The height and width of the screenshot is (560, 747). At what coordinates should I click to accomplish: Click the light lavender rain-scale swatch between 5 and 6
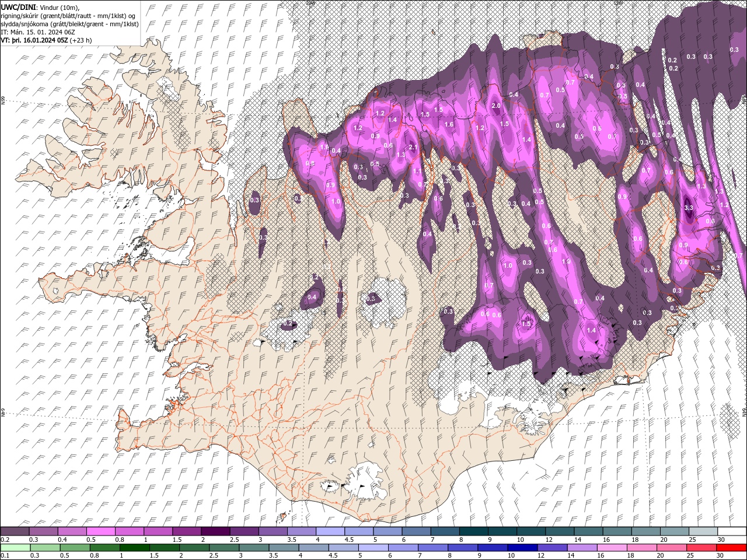tap(373, 548)
